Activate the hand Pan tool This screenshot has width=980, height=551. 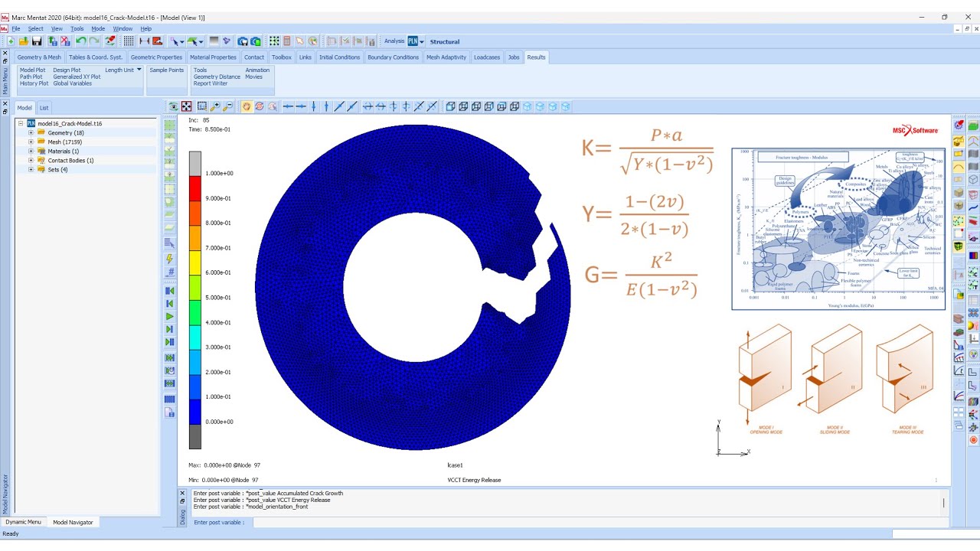(x=247, y=106)
